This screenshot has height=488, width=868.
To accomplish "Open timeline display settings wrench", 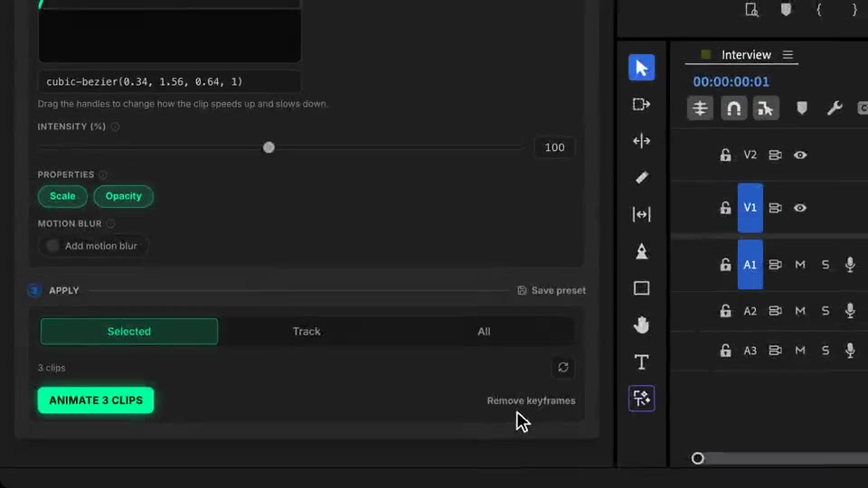I will click(835, 108).
